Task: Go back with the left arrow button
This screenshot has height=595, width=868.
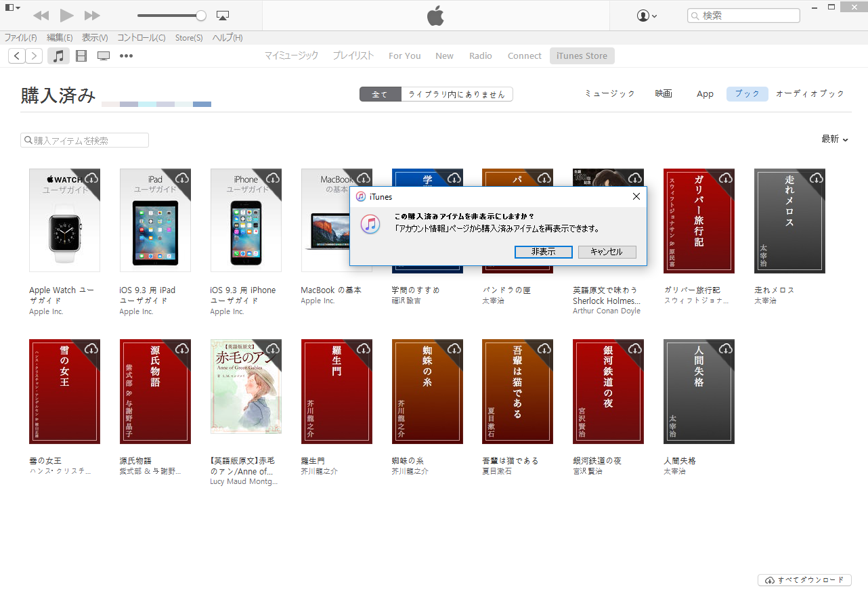Action: 17,56
